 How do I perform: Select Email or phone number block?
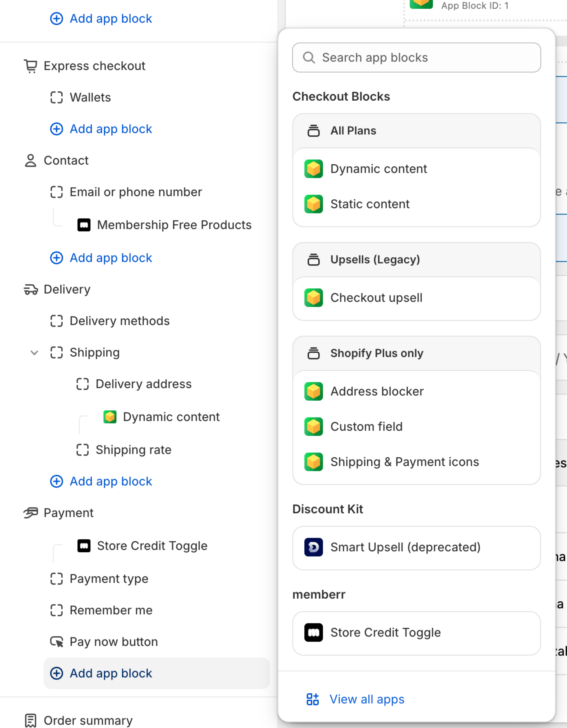136,192
